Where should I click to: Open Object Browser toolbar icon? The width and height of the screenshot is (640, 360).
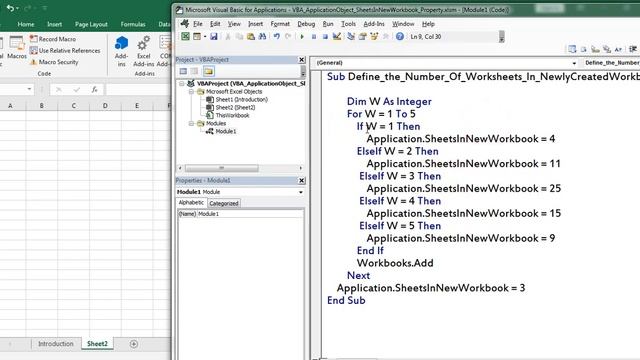(374, 36)
